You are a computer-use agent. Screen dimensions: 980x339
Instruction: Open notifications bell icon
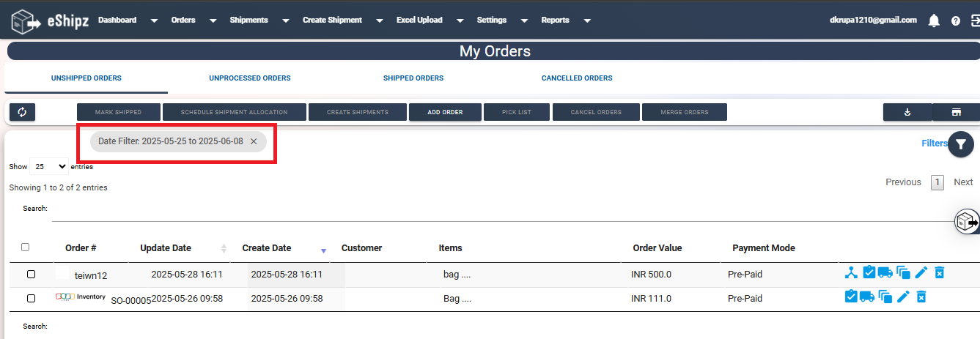click(934, 21)
